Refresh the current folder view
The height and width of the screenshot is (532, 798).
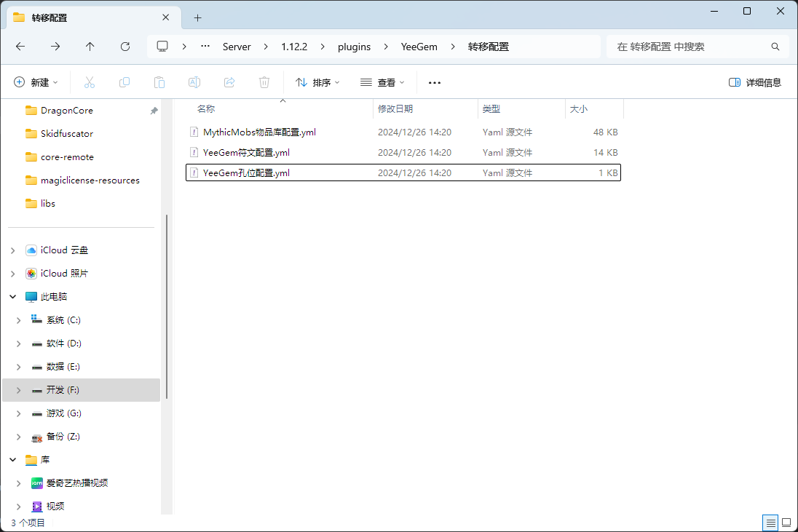[125, 47]
